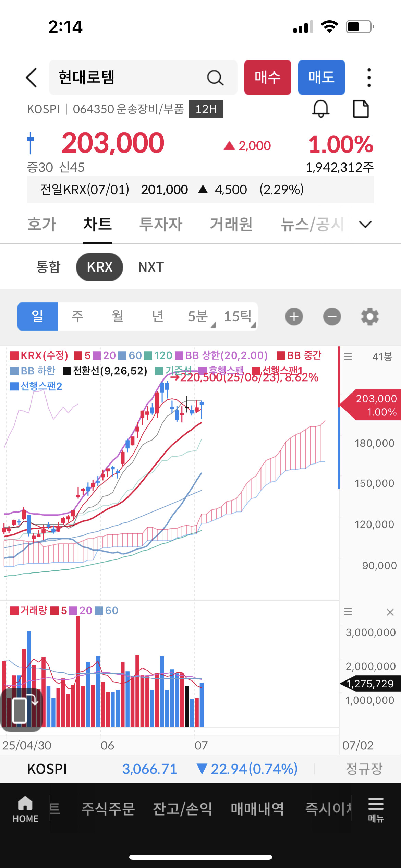Open the 15틱 tick interval dropdown
This screenshot has height=868, width=401.
[x=239, y=316]
